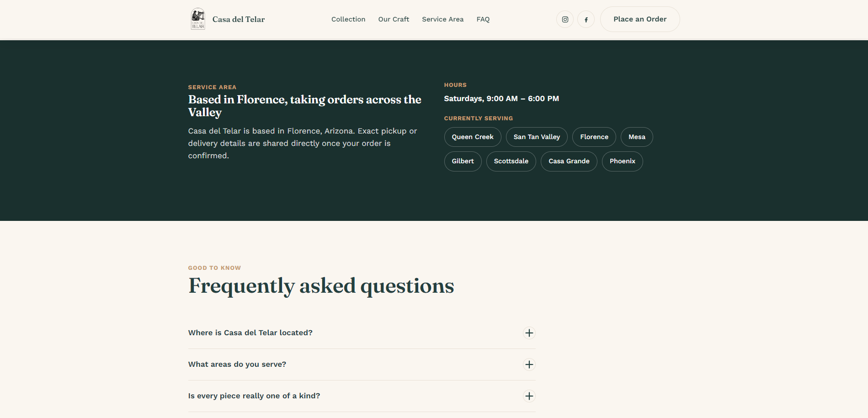Select the Scottsdale area chip
Viewport: 868px width, 418px height.
(x=511, y=161)
